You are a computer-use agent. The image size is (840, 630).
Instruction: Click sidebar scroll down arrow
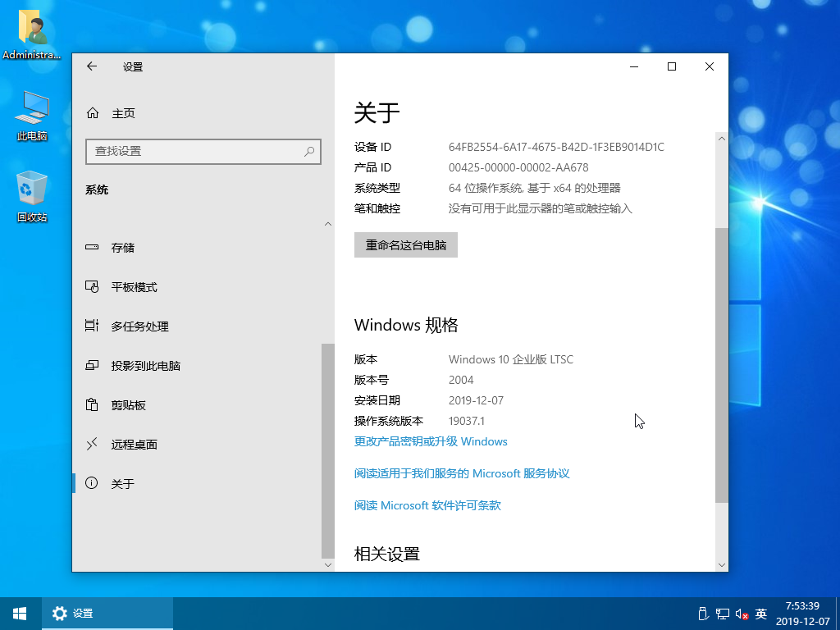[x=328, y=564]
